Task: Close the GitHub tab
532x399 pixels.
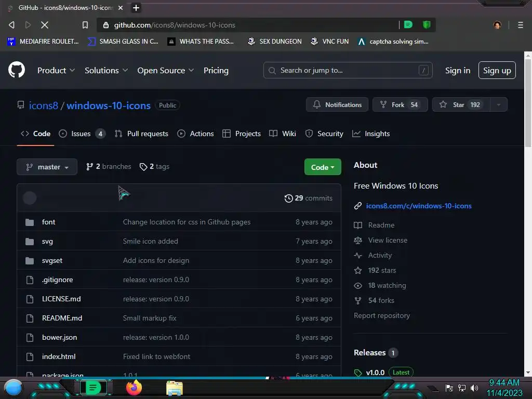Action: pos(121,7)
